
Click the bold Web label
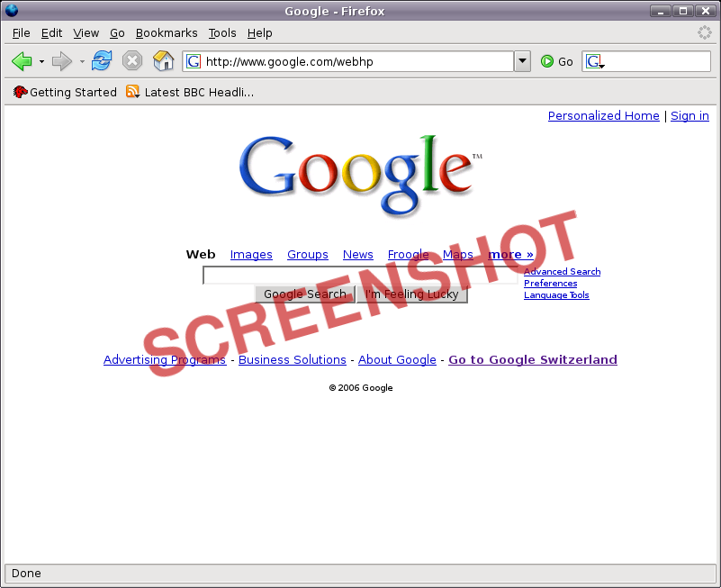[201, 255]
